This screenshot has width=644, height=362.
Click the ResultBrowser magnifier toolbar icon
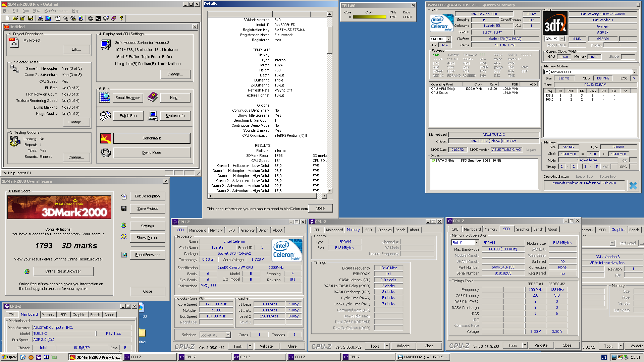pyautogui.click(x=48, y=18)
